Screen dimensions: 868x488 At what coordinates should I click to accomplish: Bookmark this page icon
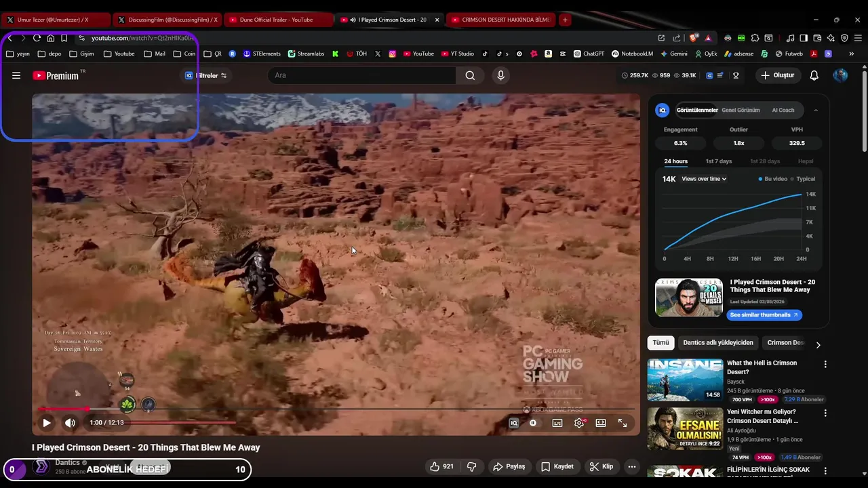pos(64,38)
